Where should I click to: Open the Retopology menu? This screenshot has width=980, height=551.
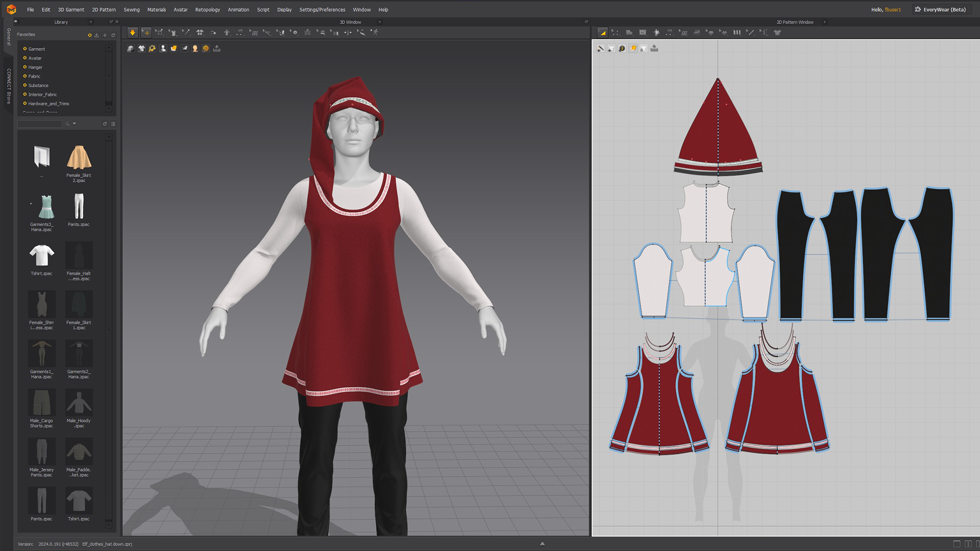click(207, 10)
